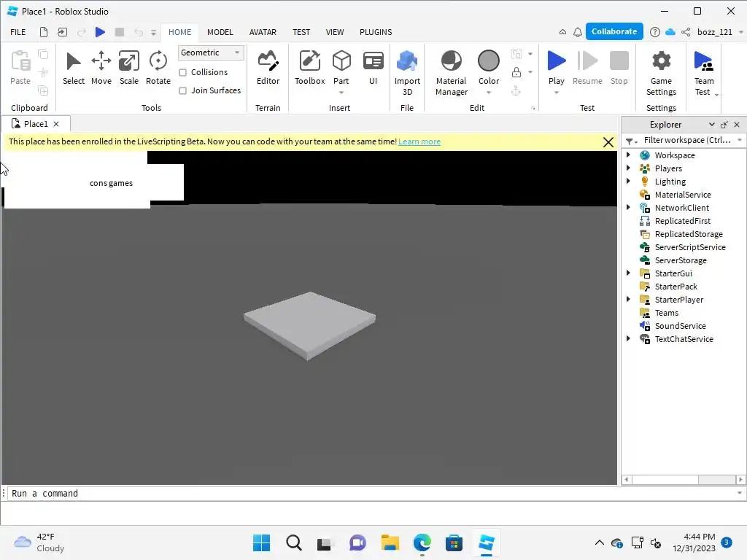Screen dimensions: 747x560
Task: Open the Play mode dropdown arrow
Action: [556, 93]
